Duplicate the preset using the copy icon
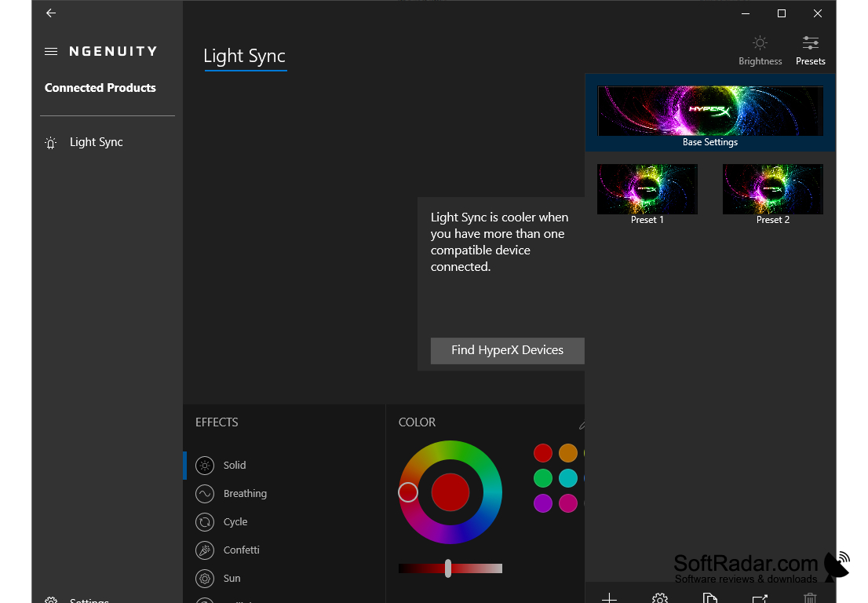The image size is (868, 603). tap(710, 598)
